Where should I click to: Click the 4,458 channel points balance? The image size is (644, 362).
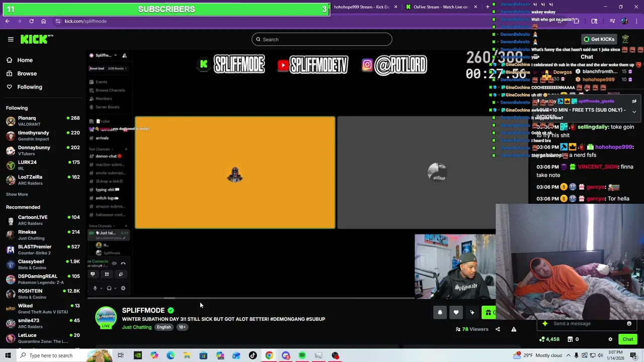[549, 339]
